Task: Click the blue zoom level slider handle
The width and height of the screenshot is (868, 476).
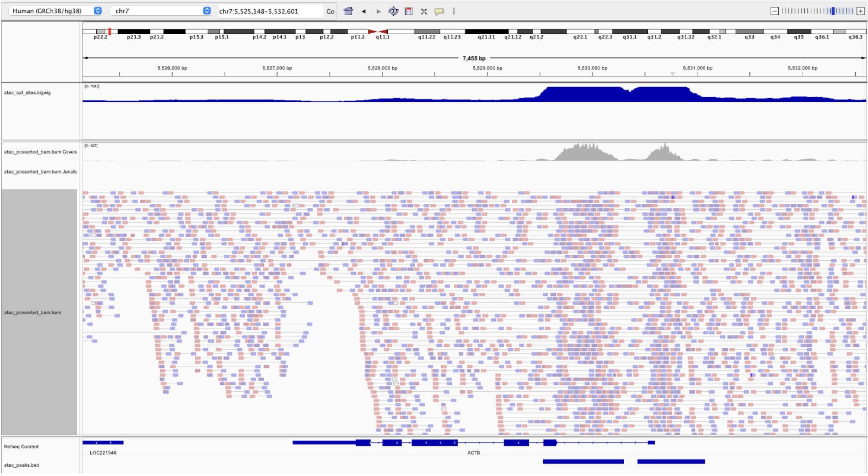Action: tap(833, 11)
